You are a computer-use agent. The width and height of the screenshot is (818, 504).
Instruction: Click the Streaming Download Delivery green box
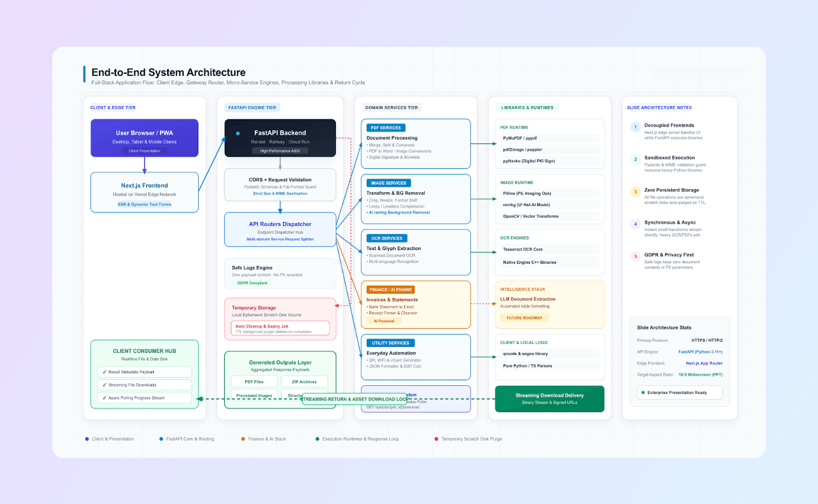pos(550,398)
